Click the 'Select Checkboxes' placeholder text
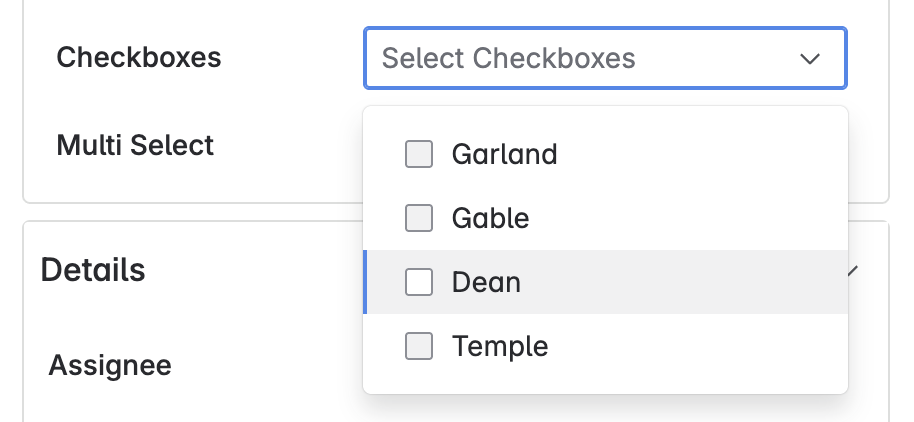 tap(508, 58)
